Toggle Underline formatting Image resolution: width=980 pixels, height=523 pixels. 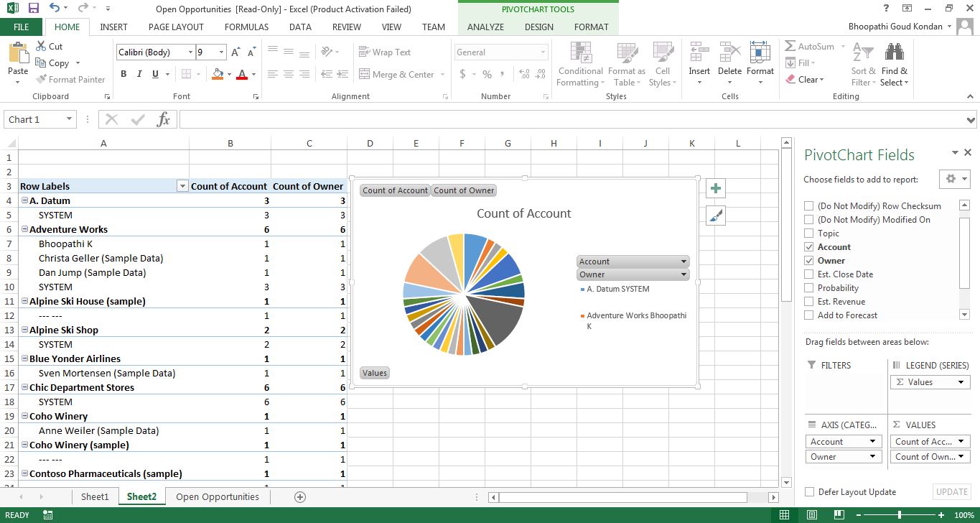pyautogui.click(x=156, y=74)
